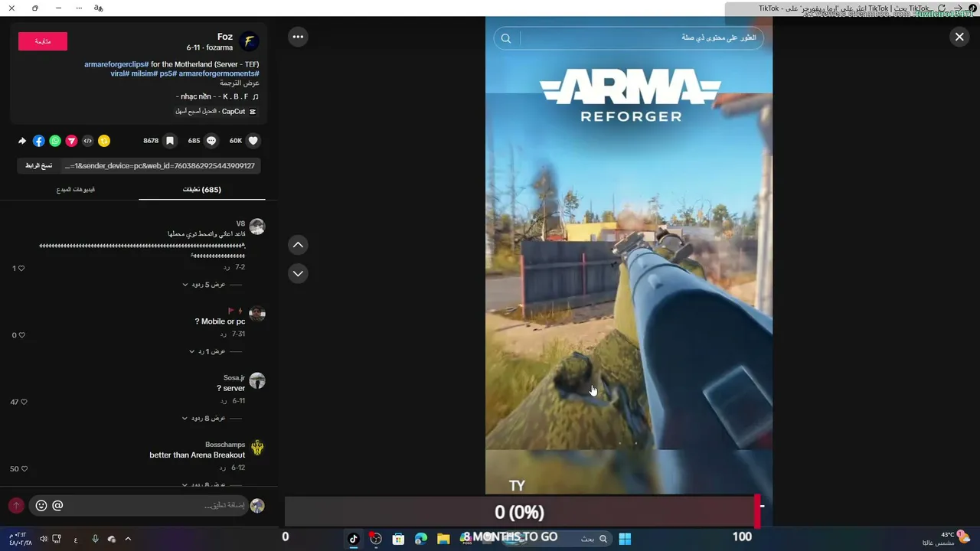Reply to Bosschamps' comment
Image resolution: width=980 pixels, height=551 pixels.
click(224, 468)
